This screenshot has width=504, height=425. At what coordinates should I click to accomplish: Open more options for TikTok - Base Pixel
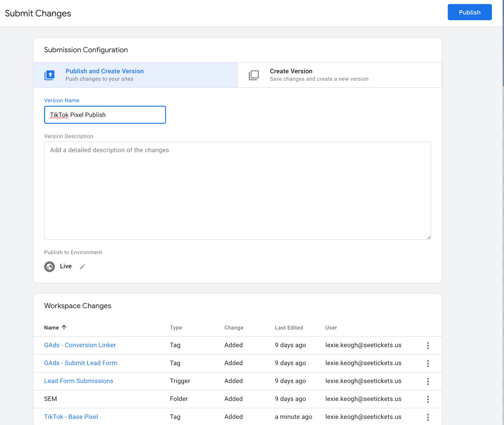[428, 417]
